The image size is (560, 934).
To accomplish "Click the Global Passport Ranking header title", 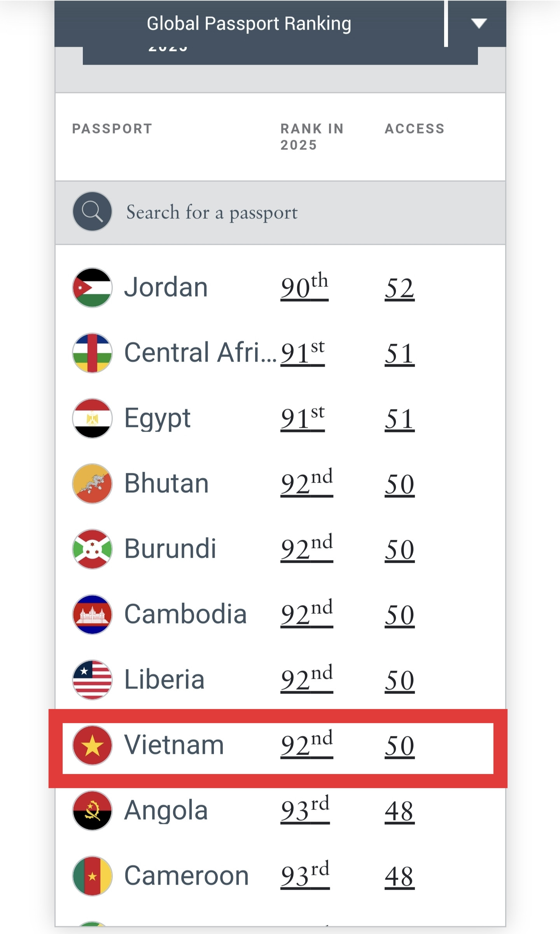I will (x=249, y=23).
